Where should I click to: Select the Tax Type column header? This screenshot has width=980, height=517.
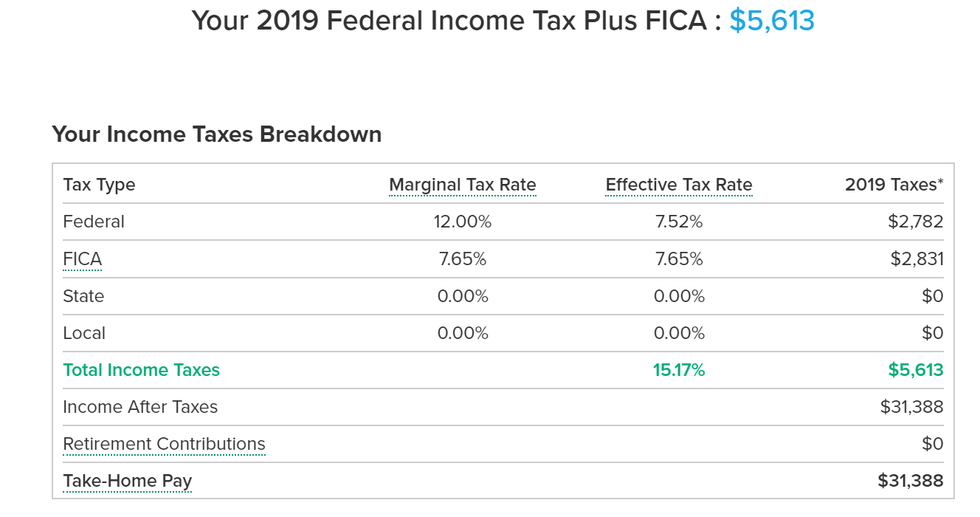[x=100, y=185]
